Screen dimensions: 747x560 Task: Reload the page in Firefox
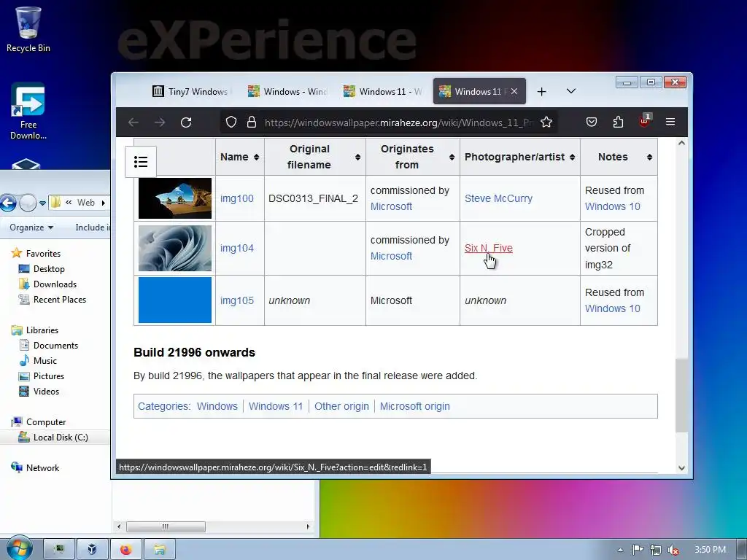(186, 122)
